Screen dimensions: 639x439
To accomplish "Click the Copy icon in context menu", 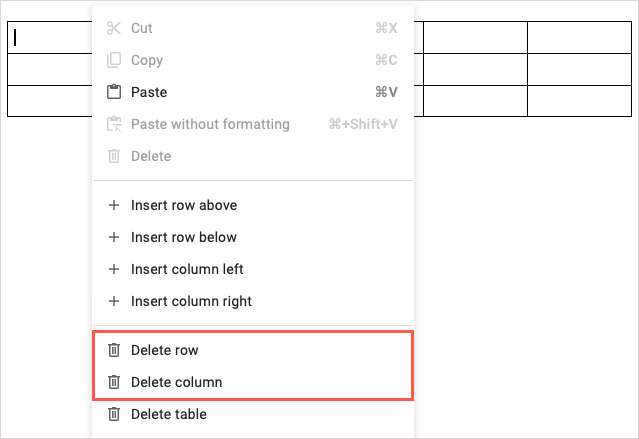I will coord(114,60).
